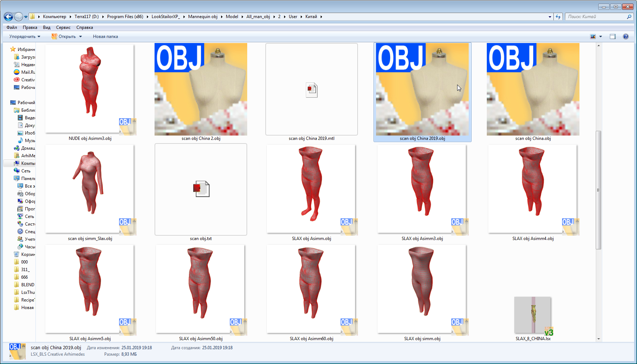Image resolution: width=637 pixels, height=364 pixels.
Task: Click the Открыть button
Action: point(64,37)
